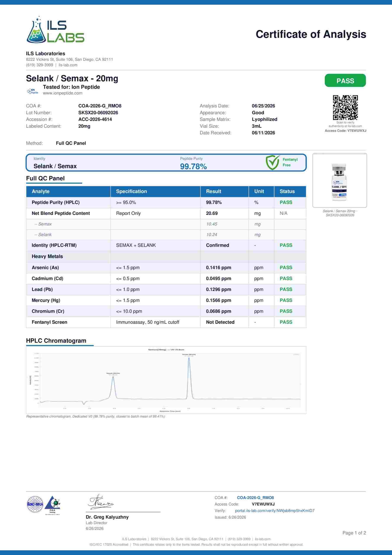Select the Labeled Content value 20mg
This screenshot has width=392, height=555.
84,126
